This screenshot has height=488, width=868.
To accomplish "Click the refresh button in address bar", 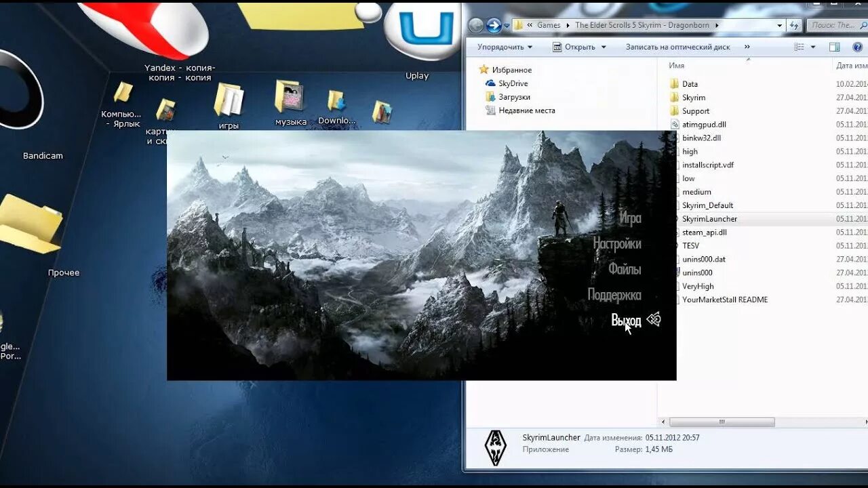I will (794, 25).
